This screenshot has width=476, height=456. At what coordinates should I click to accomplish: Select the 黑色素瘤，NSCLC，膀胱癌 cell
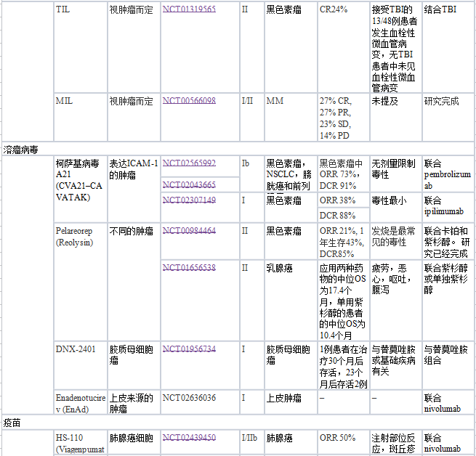pos(291,174)
